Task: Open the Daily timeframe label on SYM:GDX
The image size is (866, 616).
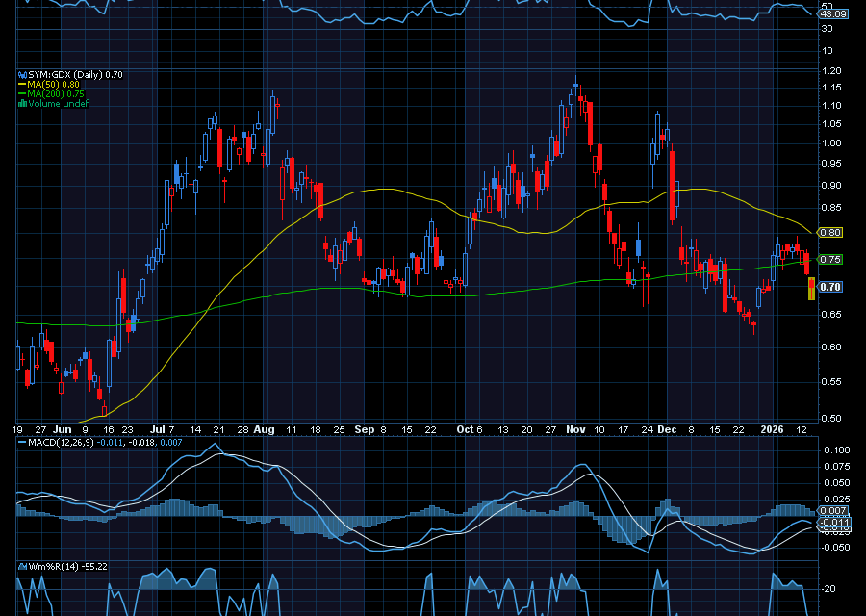Action: 87,74
